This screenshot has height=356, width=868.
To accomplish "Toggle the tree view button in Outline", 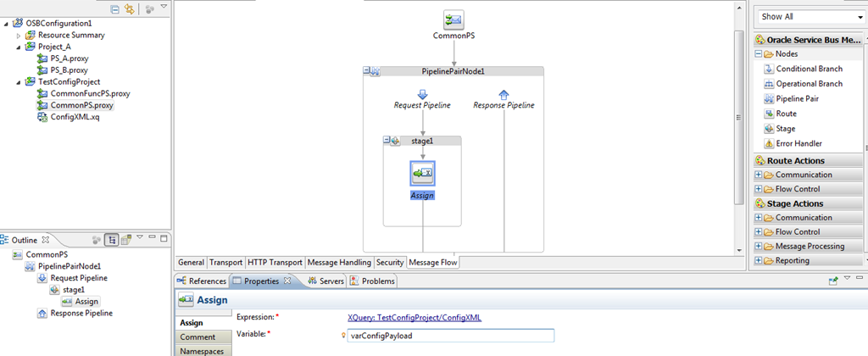I will click(x=111, y=240).
